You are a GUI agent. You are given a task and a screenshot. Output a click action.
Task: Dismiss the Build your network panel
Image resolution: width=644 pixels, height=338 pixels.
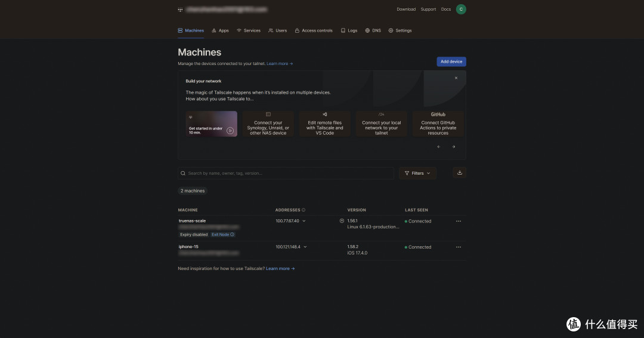[x=456, y=78]
